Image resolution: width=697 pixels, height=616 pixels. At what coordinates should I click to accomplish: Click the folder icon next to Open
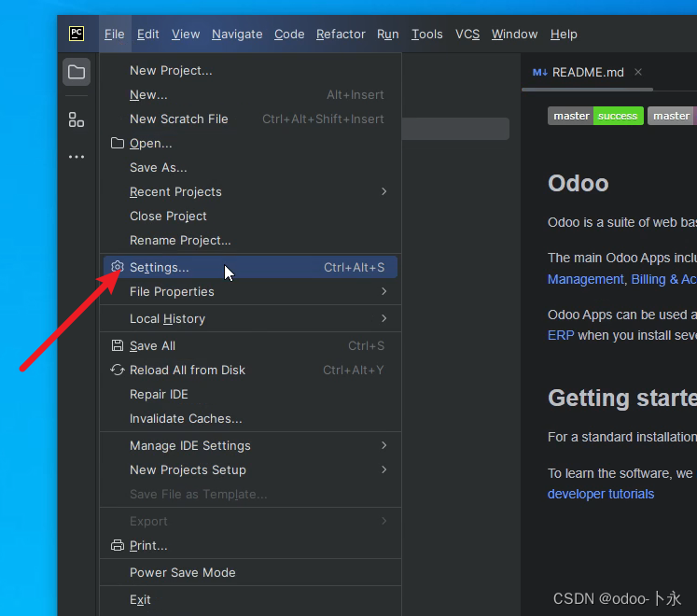click(117, 143)
